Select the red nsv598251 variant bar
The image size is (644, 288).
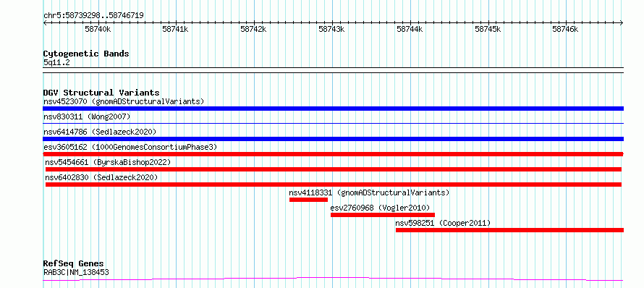pyautogui.click(x=509, y=230)
